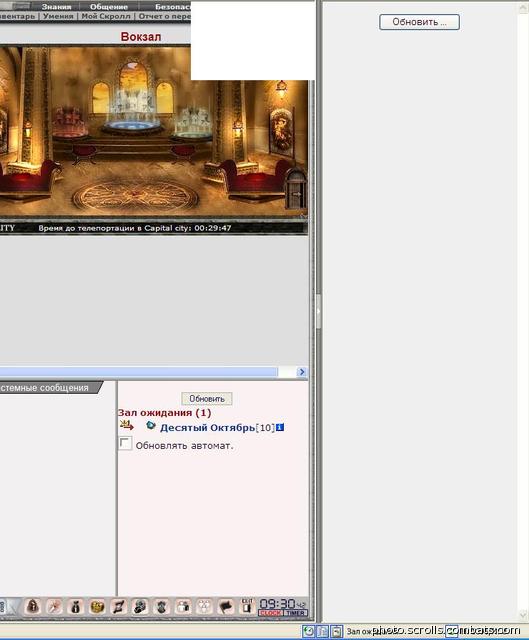
Task: Click the hooded figure icon in bottom toolbar
Action: (x=33, y=607)
